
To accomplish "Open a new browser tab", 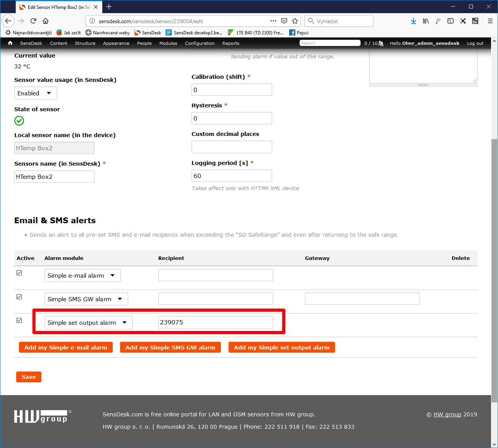I will pos(109,7).
